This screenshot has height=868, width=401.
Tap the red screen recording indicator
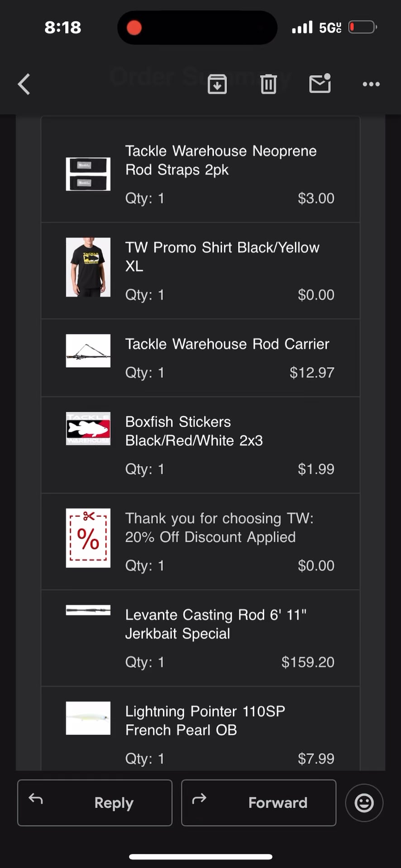click(134, 28)
